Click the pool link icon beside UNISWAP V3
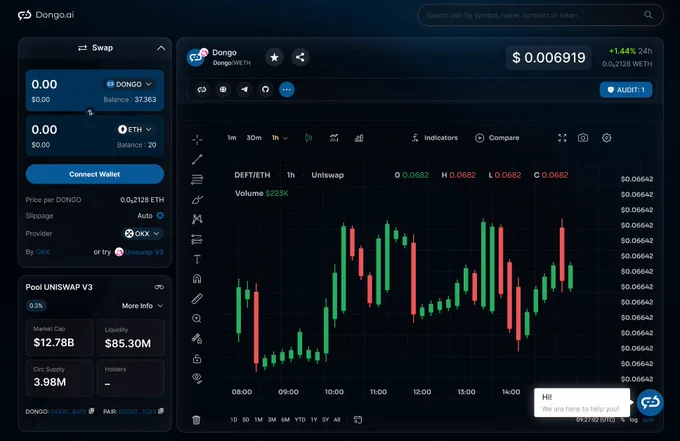Image resolution: width=680 pixels, height=441 pixels. point(159,287)
